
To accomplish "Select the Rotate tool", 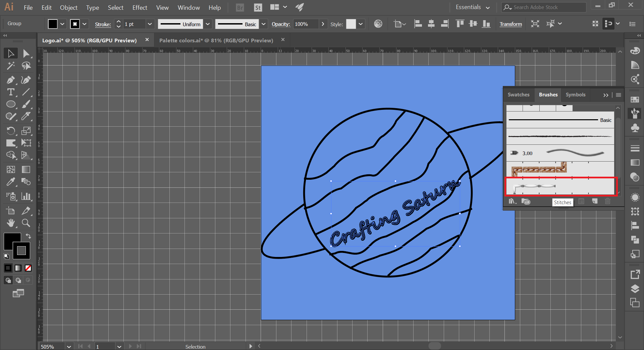I will pos(11,131).
